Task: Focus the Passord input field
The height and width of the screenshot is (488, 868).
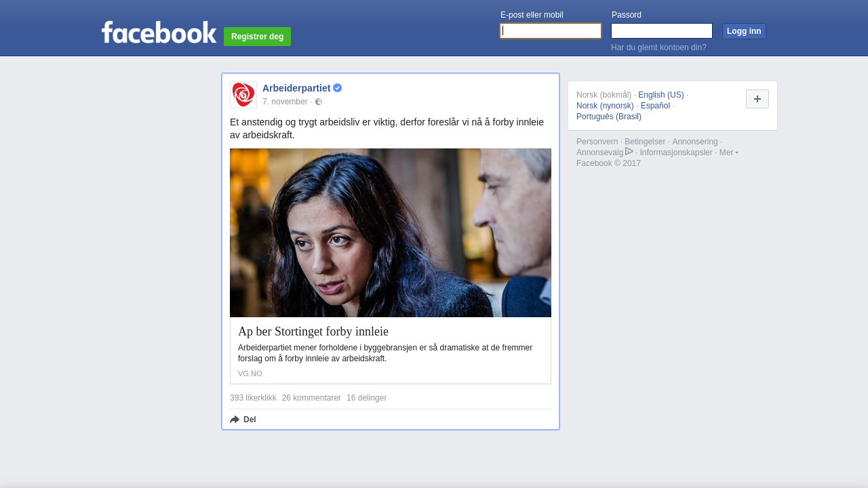Action: coord(662,31)
